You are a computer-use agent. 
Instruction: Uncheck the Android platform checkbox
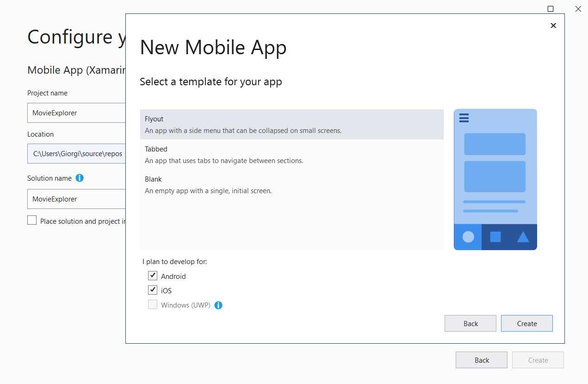coord(153,276)
